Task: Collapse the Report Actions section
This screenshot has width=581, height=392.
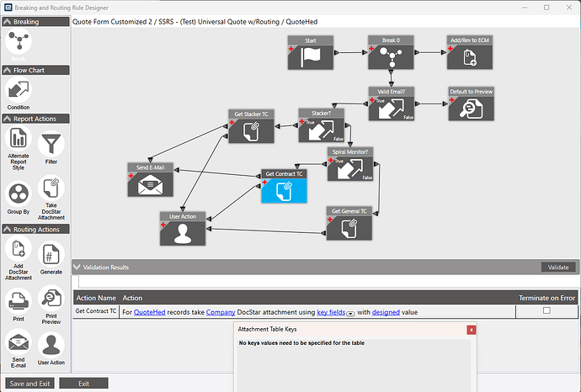Action: click(x=7, y=119)
